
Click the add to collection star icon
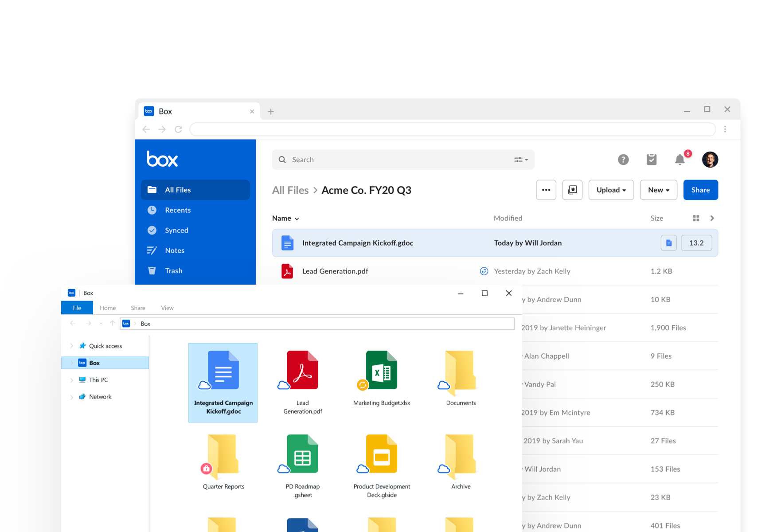click(572, 190)
